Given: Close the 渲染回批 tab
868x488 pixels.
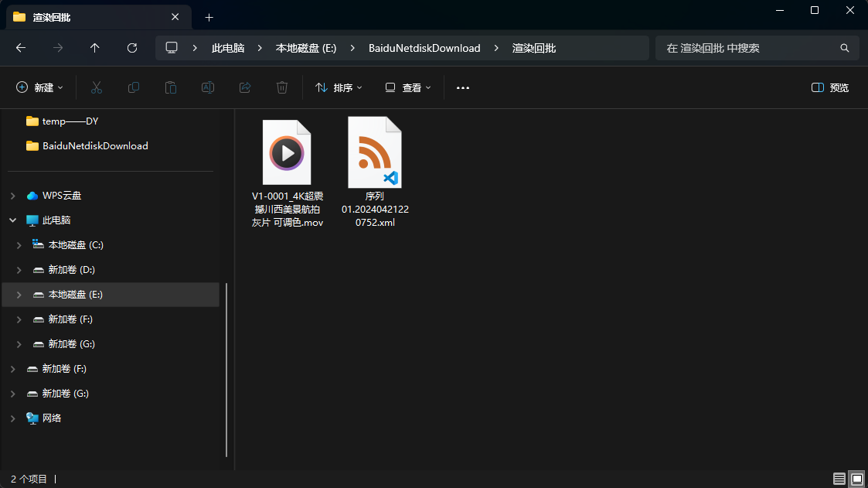Looking at the screenshot, I should (175, 17).
